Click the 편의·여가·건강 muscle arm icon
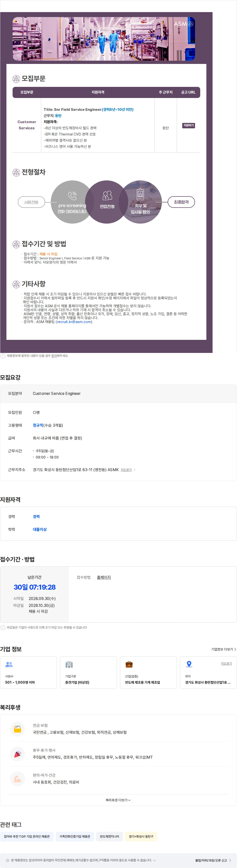237x868 pixels. (18, 779)
